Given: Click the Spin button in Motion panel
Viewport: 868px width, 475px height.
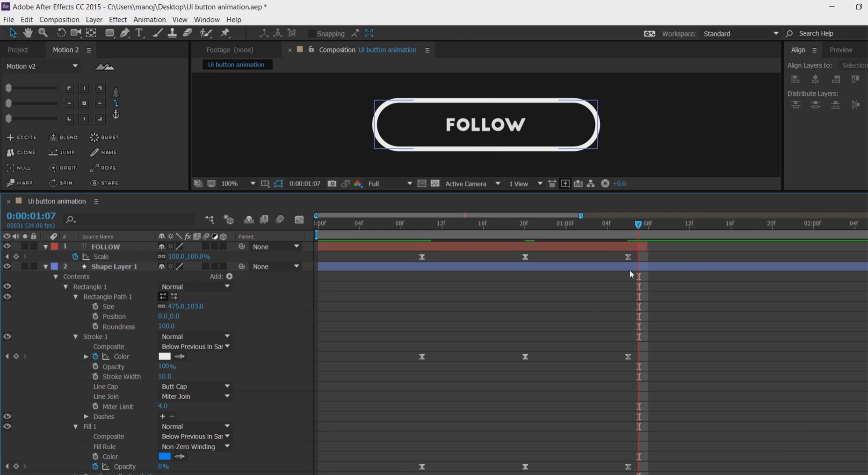Looking at the screenshot, I should tap(61, 183).
